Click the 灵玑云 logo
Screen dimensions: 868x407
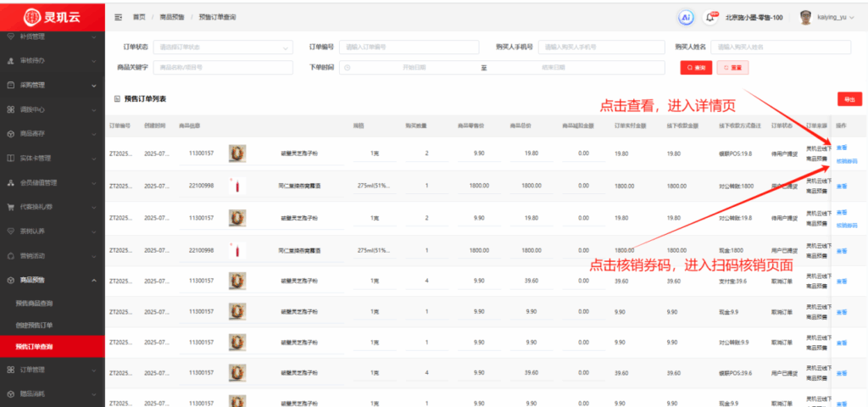(x=53, y=16)
